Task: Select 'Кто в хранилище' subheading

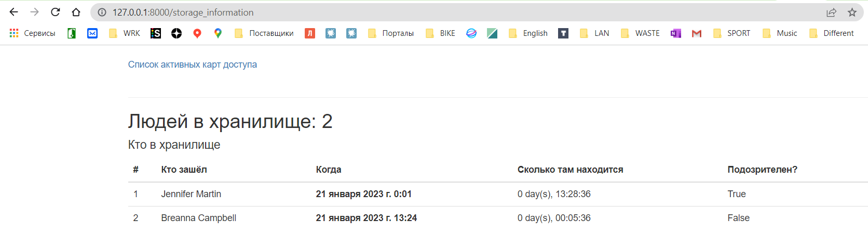Action: tap(174, 145)
